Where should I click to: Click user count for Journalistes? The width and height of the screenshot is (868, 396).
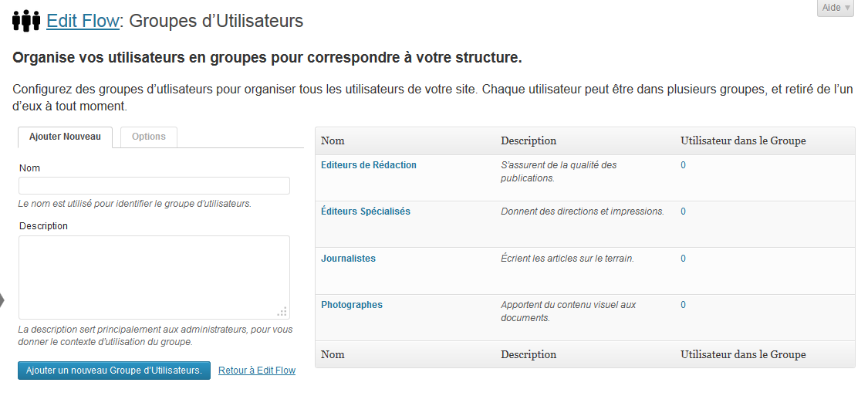[683, 259]
